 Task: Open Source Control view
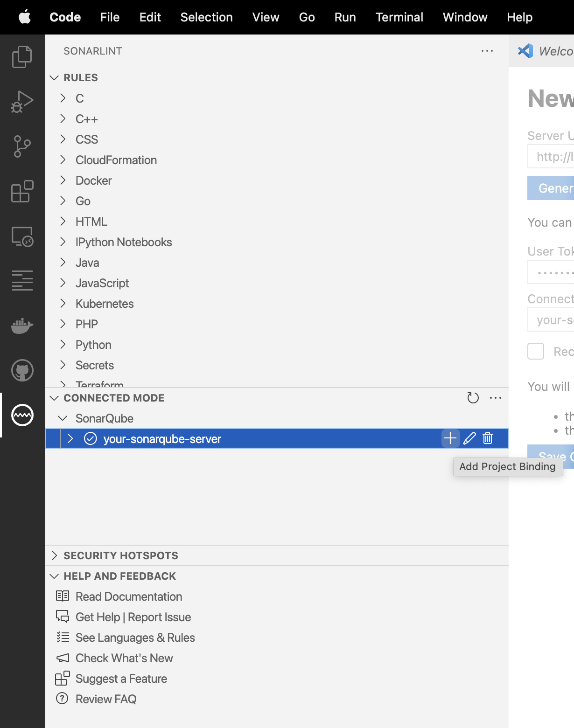[x=22, y=146]
